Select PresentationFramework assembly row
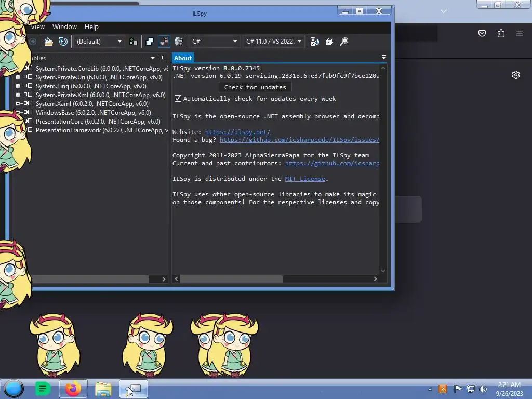The height and width of the screenshot is (399, 532). tap(102, 130)
